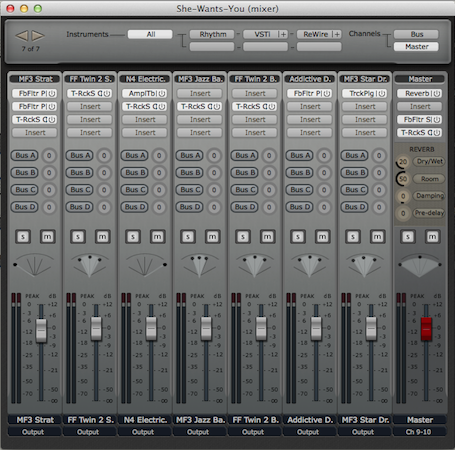Image resolution: width=455 pixels, height=450 pixels.
Task: Select the Rhythm instruments filter
Action: 212,34
